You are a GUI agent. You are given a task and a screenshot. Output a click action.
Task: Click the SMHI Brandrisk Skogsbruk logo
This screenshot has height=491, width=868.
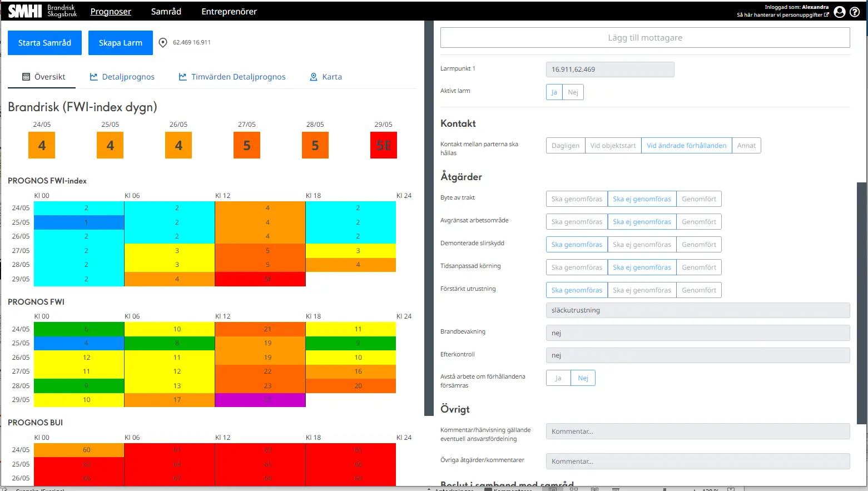point(42,11)
